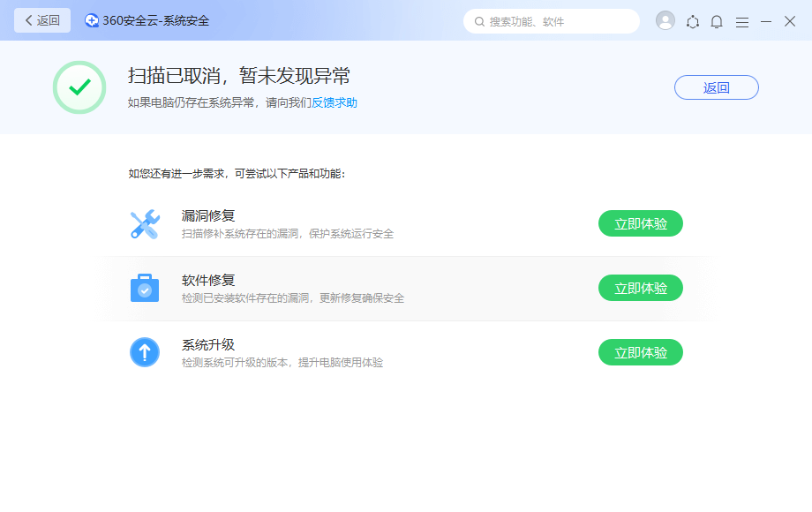Select the 系统升级 title text

coord(208,345)
